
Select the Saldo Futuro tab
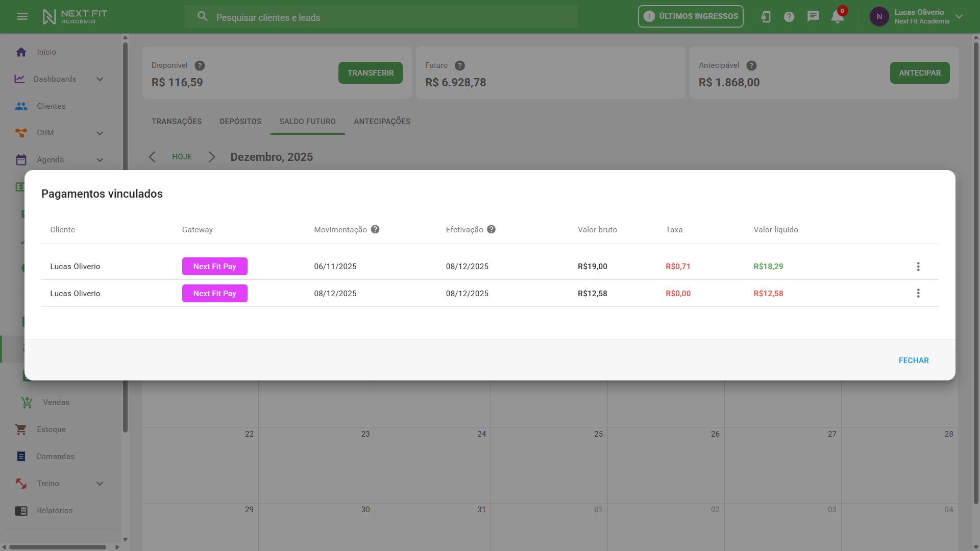(x=307, y=122)
